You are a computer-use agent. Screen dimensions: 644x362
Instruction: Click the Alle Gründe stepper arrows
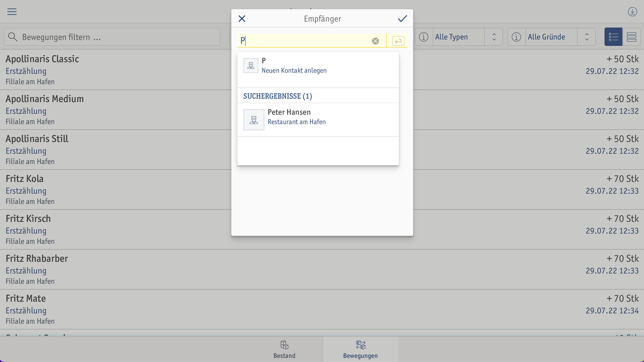coord(586,37)
